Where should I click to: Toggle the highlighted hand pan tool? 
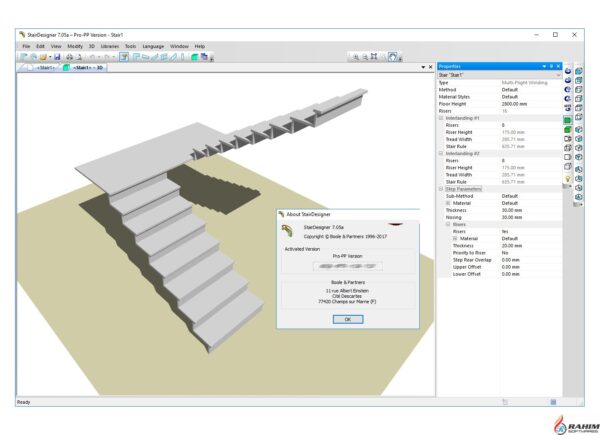tap(393, 57)
